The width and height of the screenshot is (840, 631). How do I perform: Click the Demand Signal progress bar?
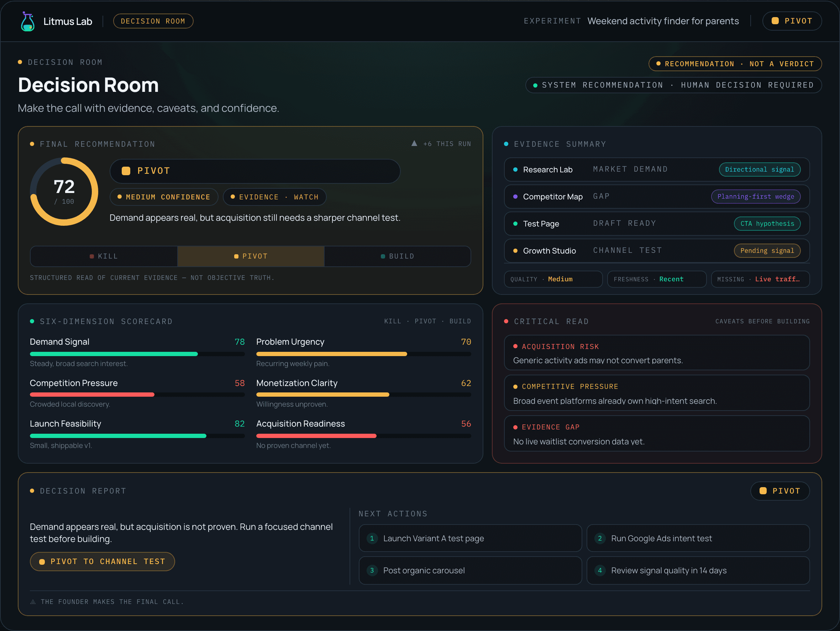click(137, 354)
